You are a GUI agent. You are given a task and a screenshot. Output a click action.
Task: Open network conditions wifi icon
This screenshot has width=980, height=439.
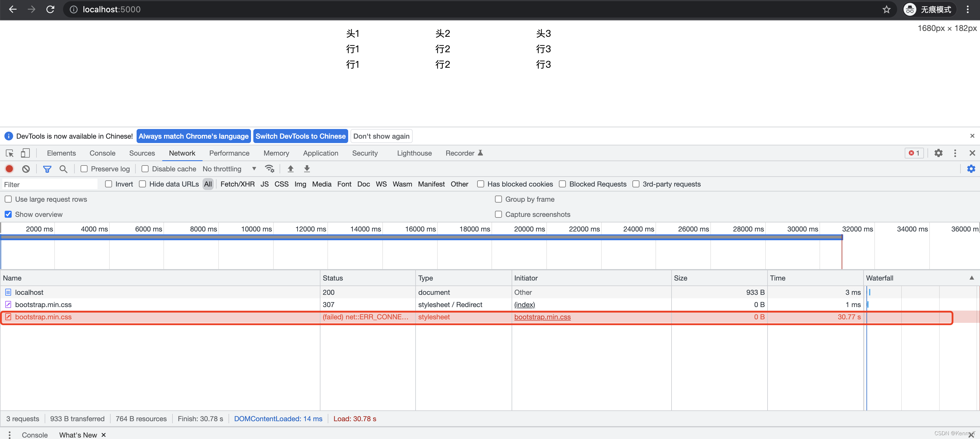[270, 168]
